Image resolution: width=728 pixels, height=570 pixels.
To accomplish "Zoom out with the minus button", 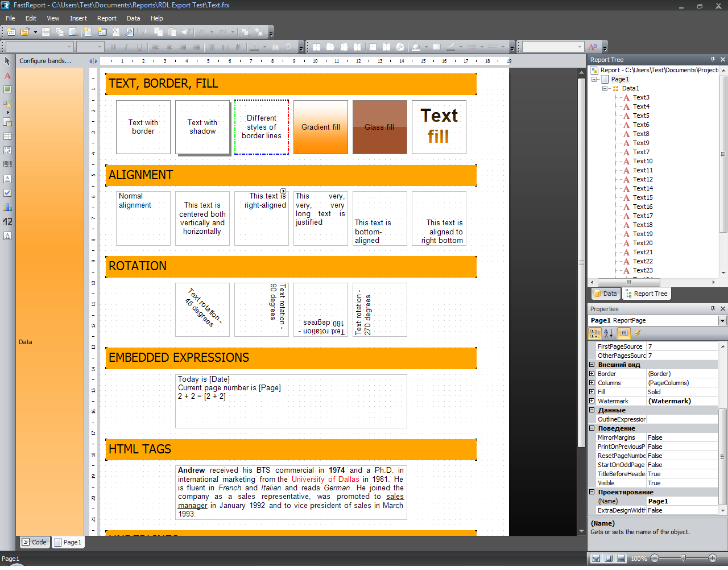I will [655, 558].
